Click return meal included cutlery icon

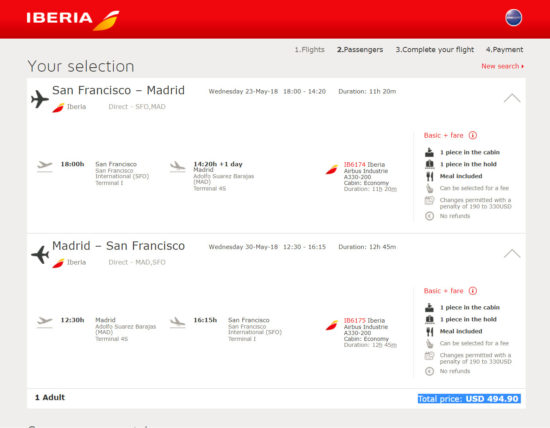coord(430,332)
